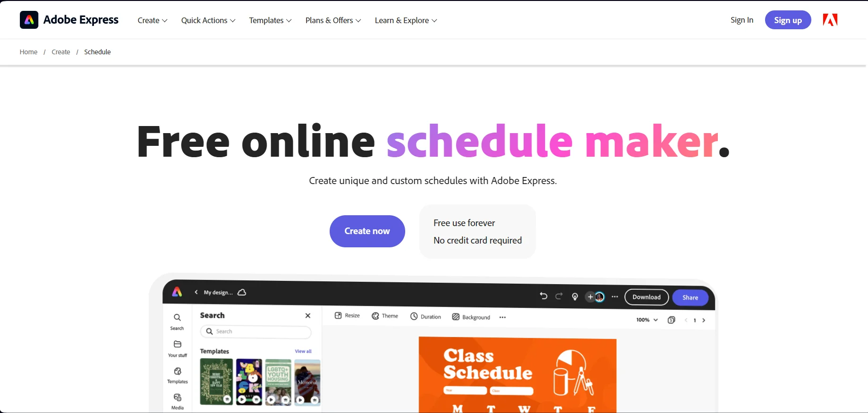The width and height of the screenshot is (868, 413).
Task: Open Templates from the left sidebar
Action: (x=178, y=375)
